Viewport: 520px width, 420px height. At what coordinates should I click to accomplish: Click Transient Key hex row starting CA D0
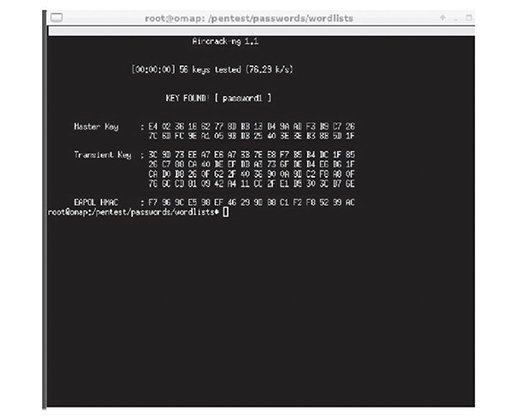coord(252,174)
